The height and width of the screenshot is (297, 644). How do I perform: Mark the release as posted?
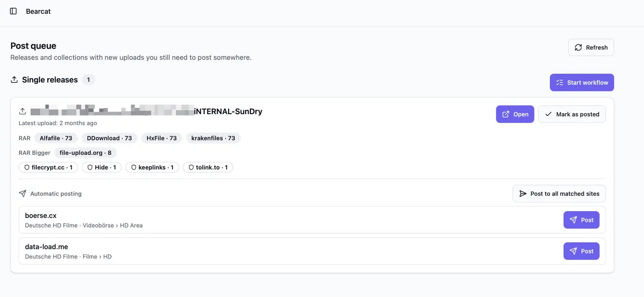coord(572,114)
